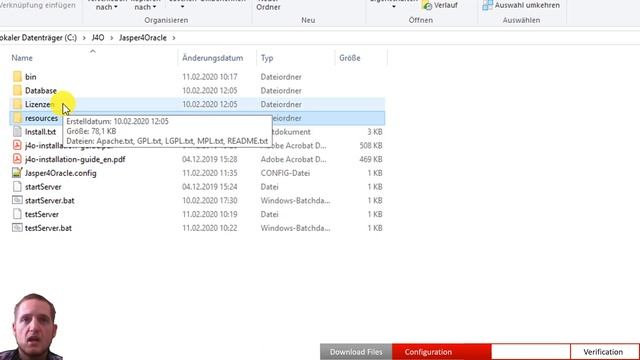Screen dimensions: 640x360
Task: Click the CONFIG-Datei type cell
Action: [x=285, y=173]
